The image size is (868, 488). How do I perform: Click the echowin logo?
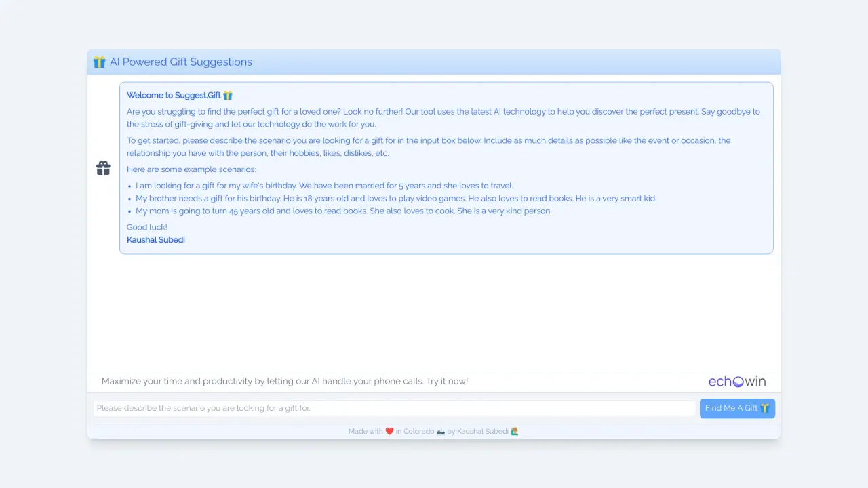[x=737, y=382]
